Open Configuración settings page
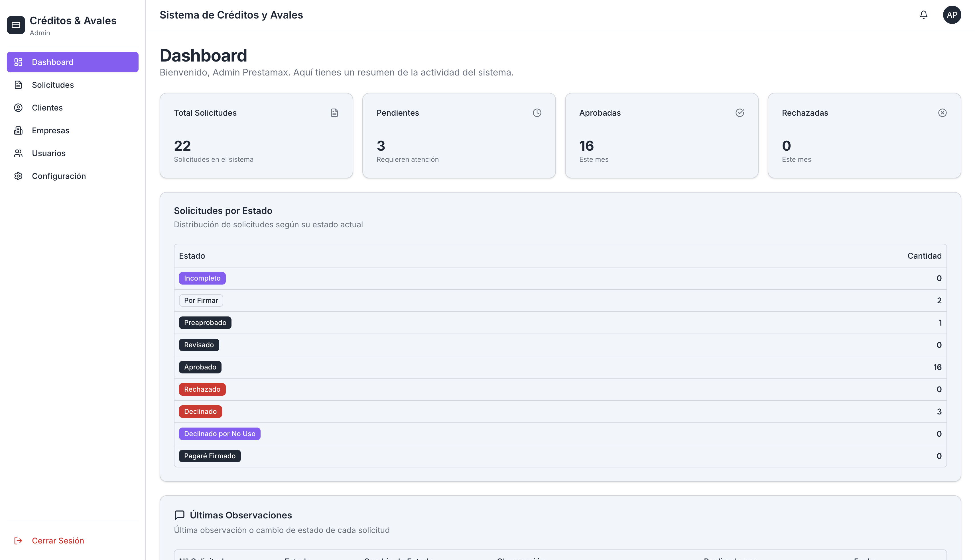Viewport: 975px width, 560px height. [x=58, y=176]
